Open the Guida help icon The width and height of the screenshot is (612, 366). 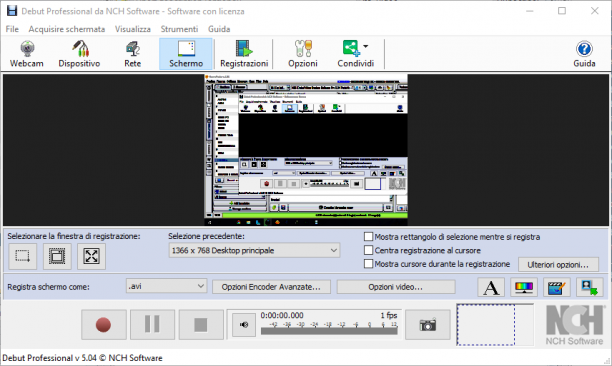click(584, 54)
